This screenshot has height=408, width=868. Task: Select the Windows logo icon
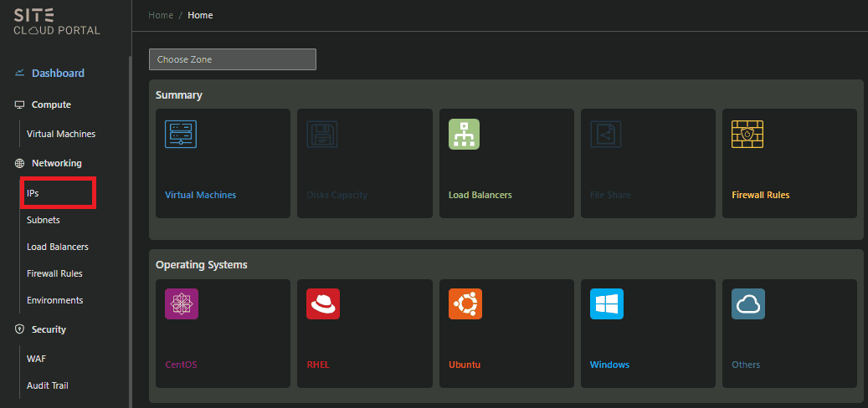click(x=606, y=304)
